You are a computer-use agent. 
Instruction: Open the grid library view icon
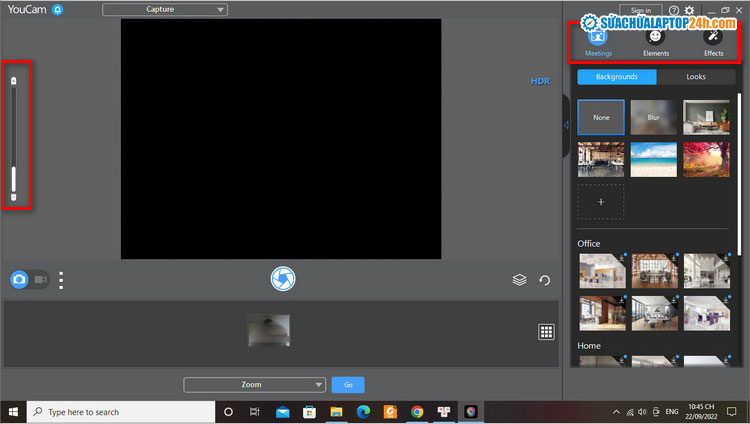point(546,332)
